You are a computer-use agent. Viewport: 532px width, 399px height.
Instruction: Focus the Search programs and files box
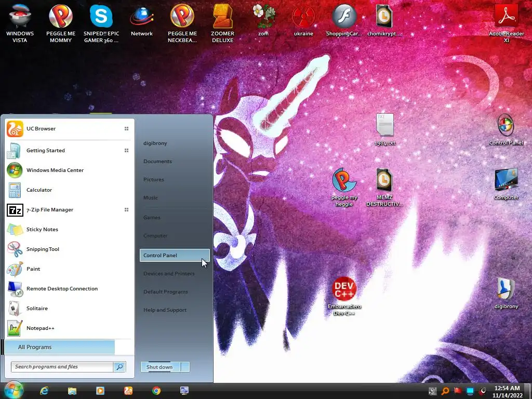[62, 367]
